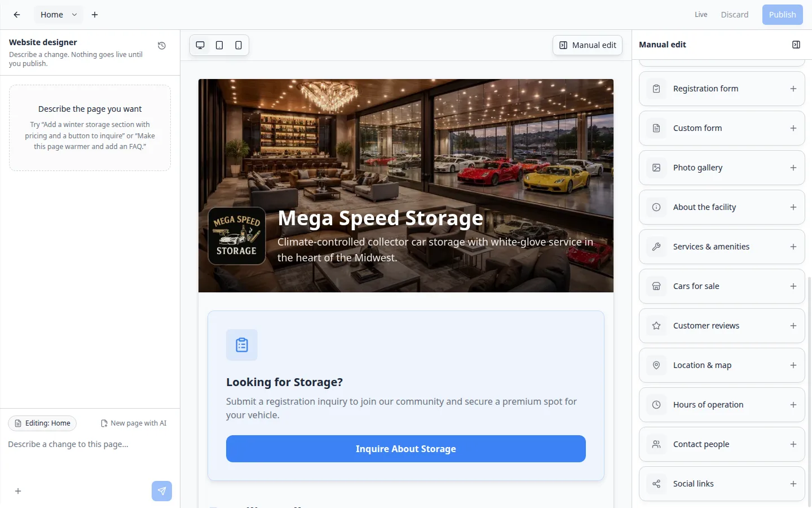Switch to mobile phone preview
The height and width of the screenshot is (508, 812).
[239, 45]
